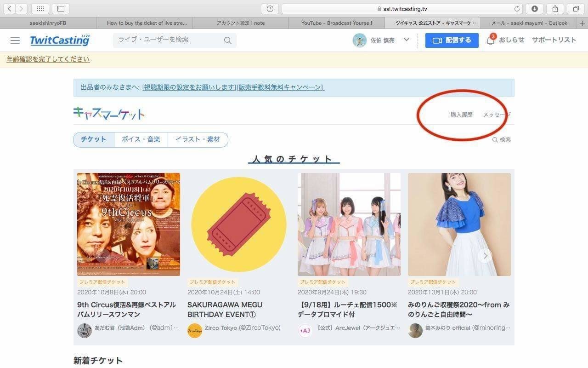The height and width of the screenshot is (368, 588).
Task: Open the 9th Circus ticket thumbnail
Action: click(129, 224)
